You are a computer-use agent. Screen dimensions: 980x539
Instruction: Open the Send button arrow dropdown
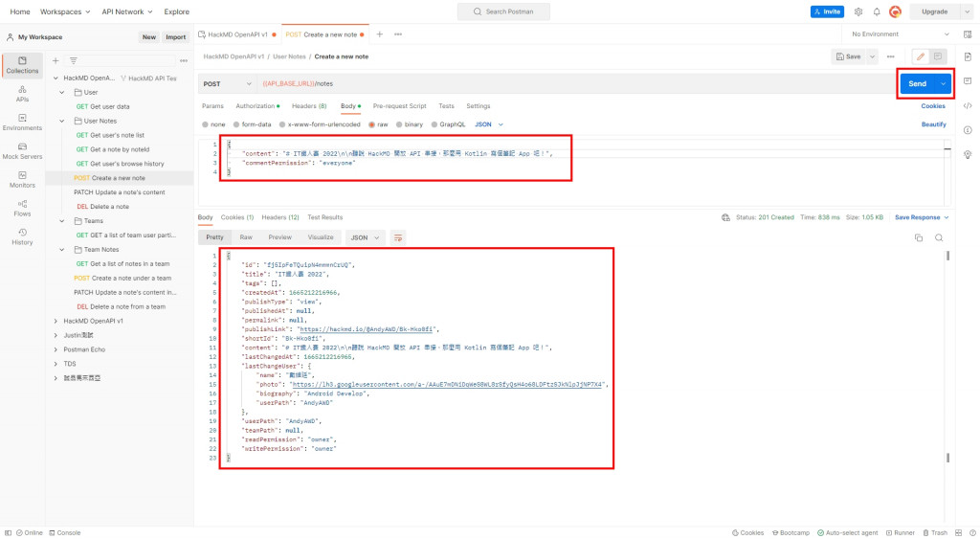coord(943,84)
